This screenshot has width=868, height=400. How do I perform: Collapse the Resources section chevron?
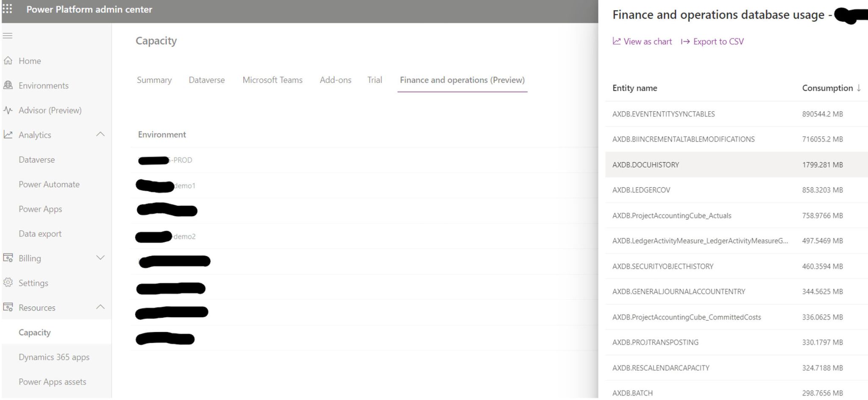click(x=100, y=307)
